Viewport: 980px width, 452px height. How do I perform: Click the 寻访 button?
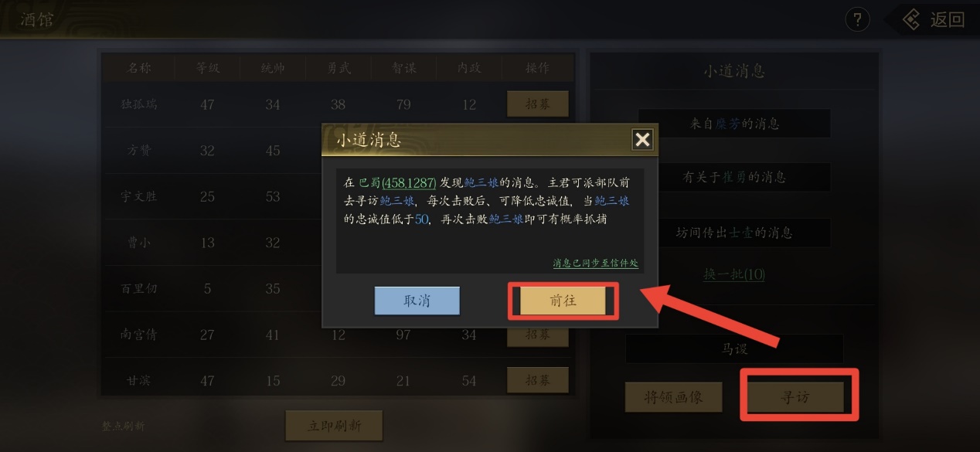click(x=801, y=397)
